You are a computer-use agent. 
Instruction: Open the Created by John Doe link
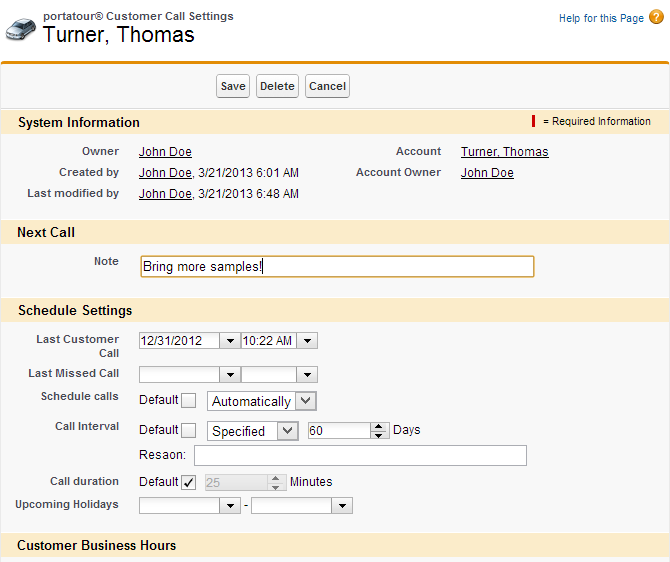click(x=165, y=173)
